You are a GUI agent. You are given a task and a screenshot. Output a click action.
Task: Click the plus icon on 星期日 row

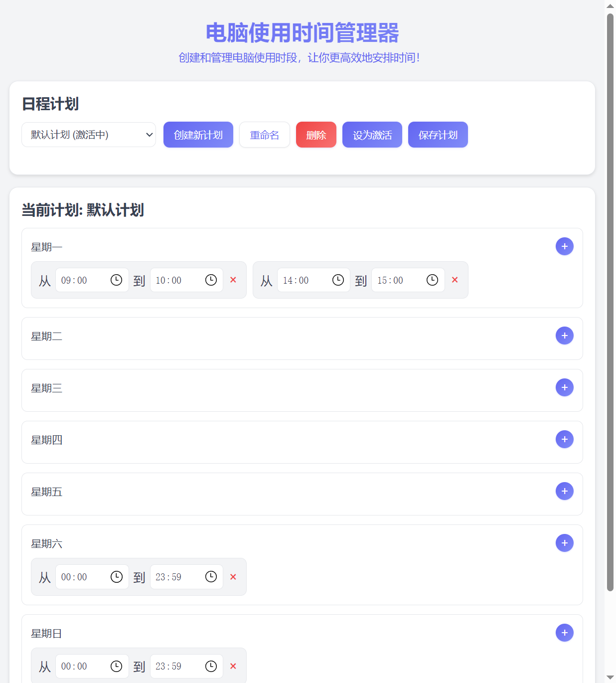coord(564,633)
